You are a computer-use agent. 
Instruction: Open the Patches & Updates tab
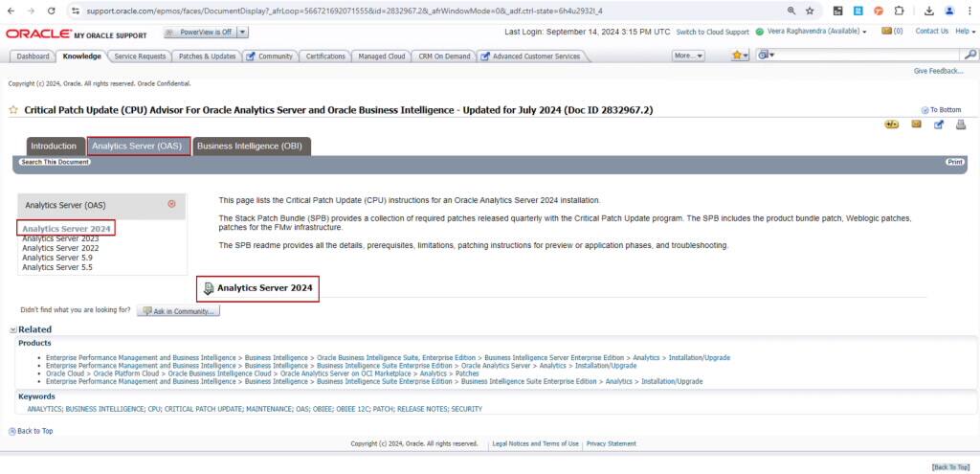point(208,56)
